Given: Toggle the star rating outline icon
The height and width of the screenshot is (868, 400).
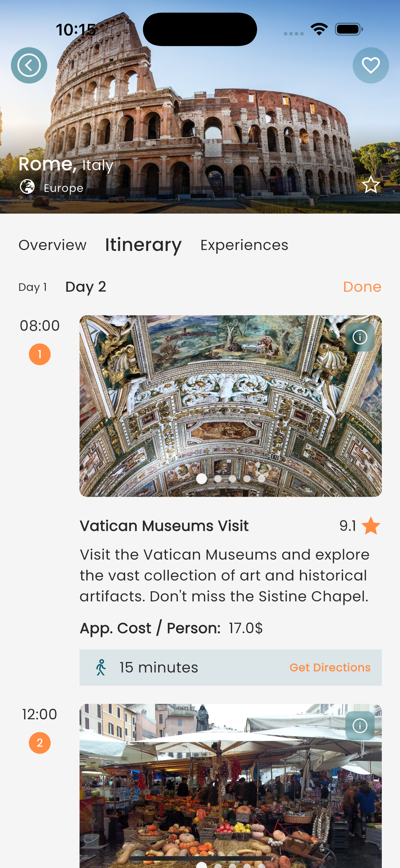Looking at the screenshot, I should click(370, 185).
